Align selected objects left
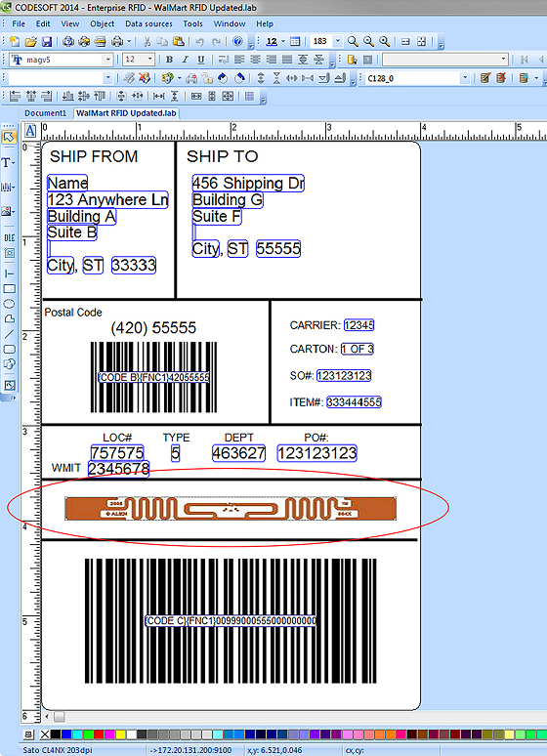 click(15, 97)
